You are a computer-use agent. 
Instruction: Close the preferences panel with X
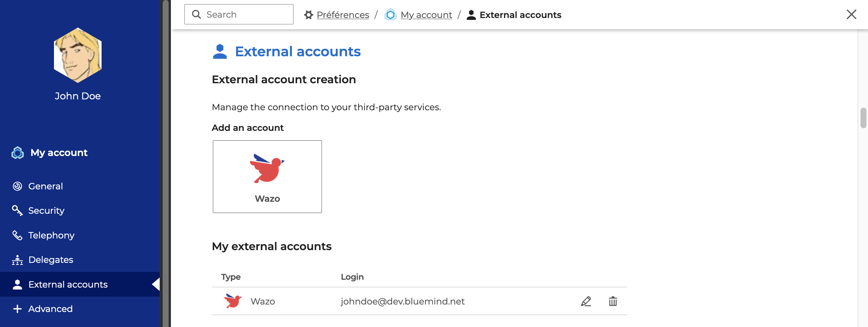click(x=852, y=14)
